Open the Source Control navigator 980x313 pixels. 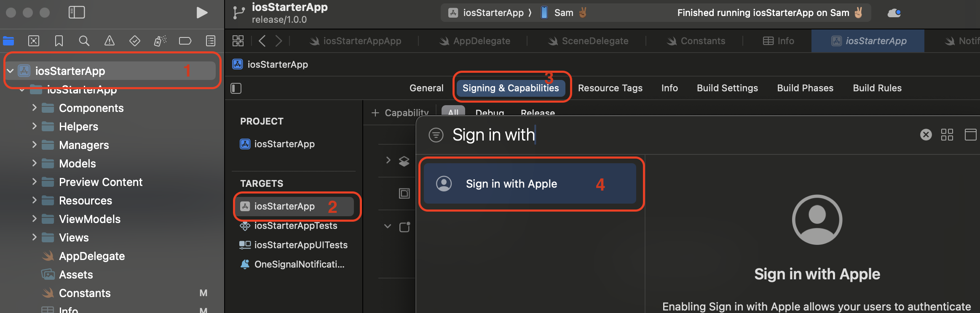pyautogui.click(x=34, y=41)
